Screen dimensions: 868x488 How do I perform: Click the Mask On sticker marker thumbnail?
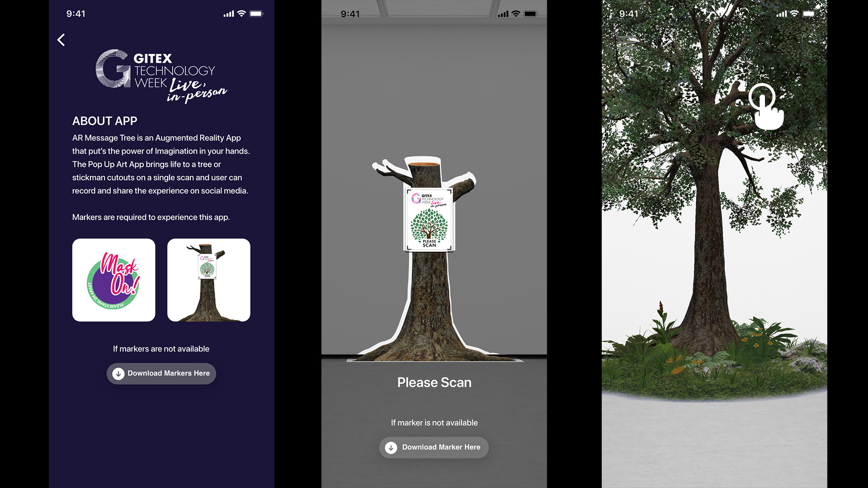click(113, 280)
